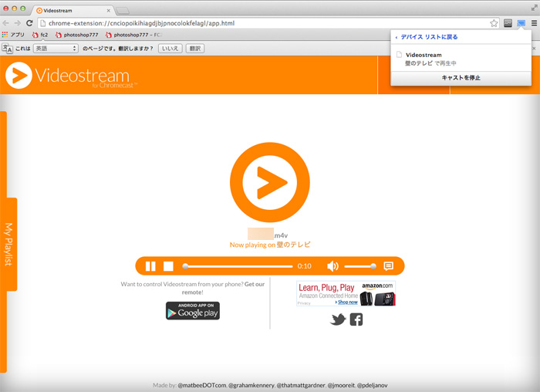Toggle subtitles with the caption icon
The width and height of the screenshot is (540, 392).
coord(389,266)
